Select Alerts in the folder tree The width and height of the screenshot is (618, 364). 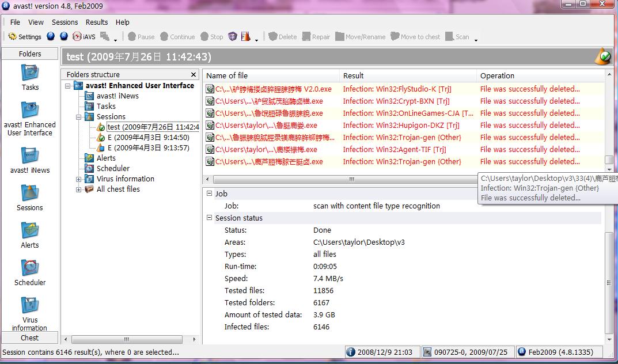click(106, 158)
